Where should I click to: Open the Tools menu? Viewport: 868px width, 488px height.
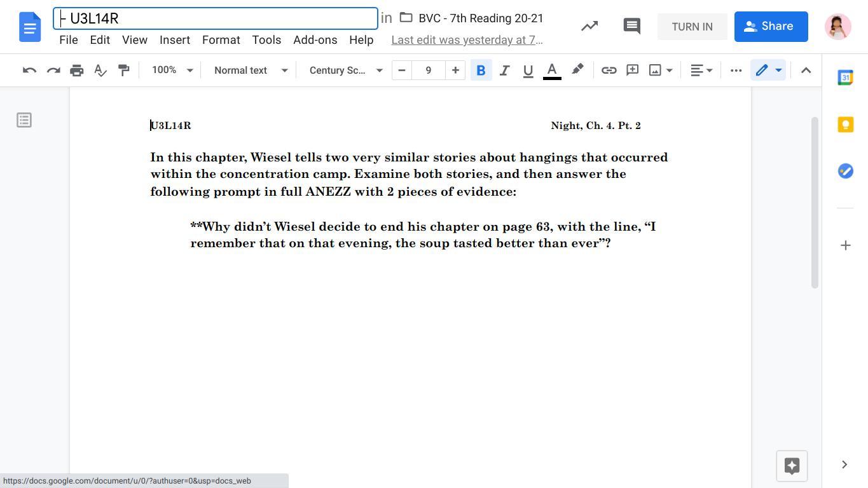click(x=266, y=40)
